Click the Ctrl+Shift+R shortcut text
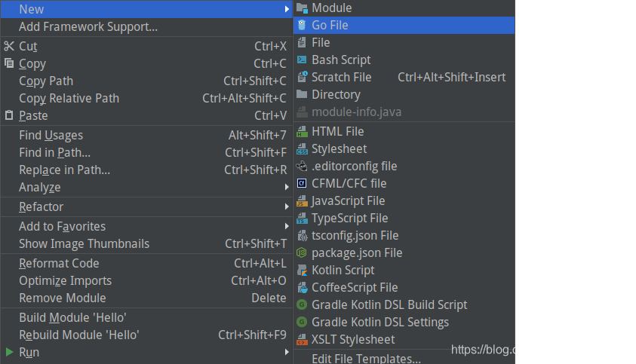Viewport: 636px width, 364px height. 256,170
